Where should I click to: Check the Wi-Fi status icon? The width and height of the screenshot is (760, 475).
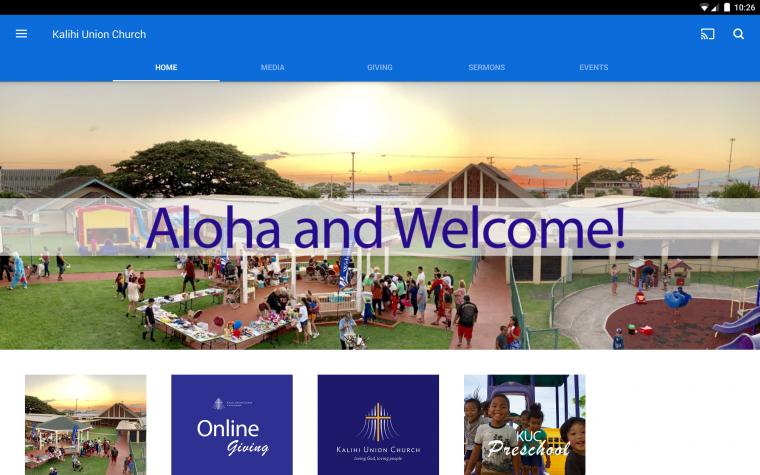pos(704,7)
